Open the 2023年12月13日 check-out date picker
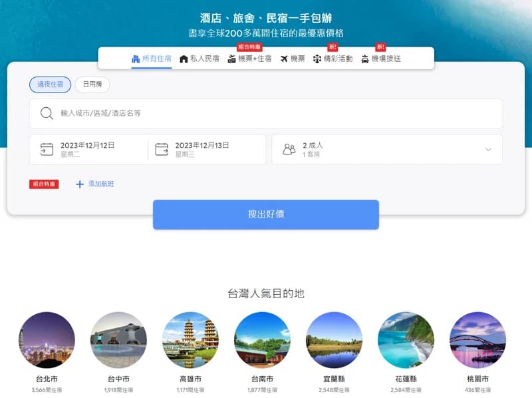Viewport: 532px width, 398px height. (207, 150)
